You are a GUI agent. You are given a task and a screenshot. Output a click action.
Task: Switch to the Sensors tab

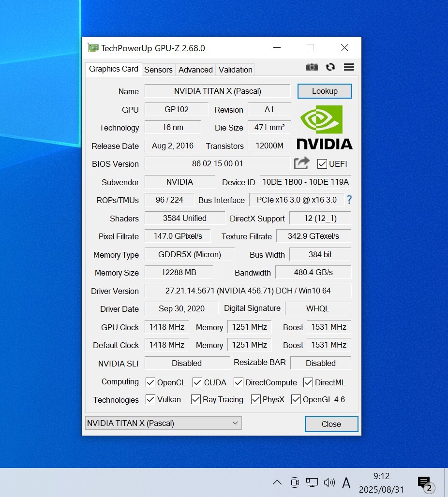(158, 70)
